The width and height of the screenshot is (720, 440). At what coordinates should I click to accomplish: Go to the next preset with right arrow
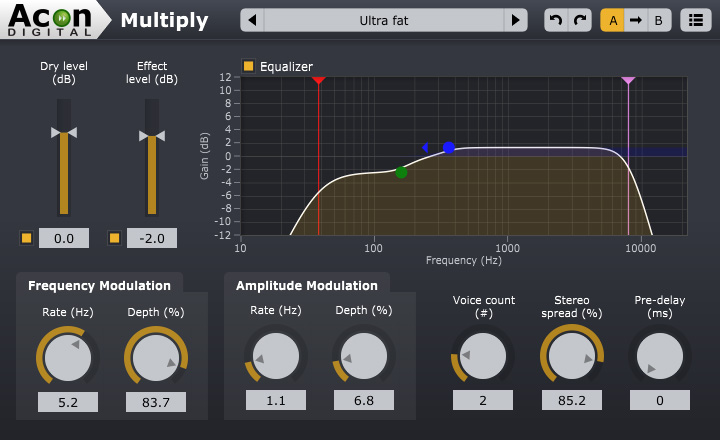click(515, 20)
